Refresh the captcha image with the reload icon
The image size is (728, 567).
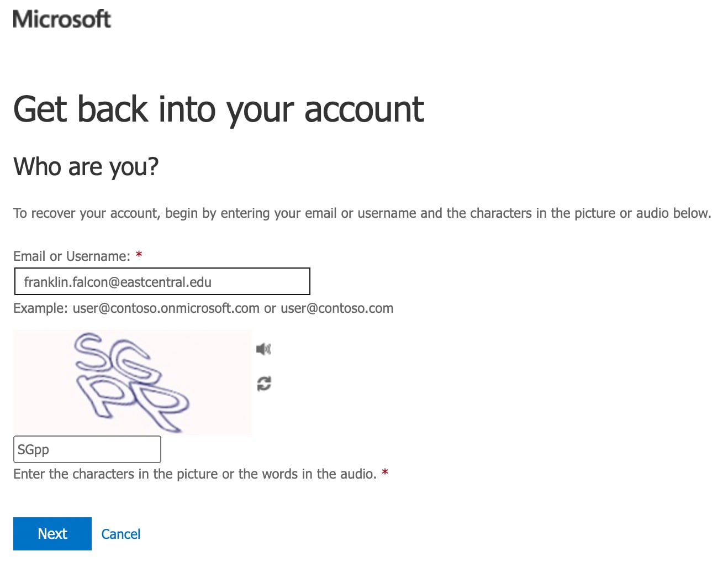pos(264,384)
